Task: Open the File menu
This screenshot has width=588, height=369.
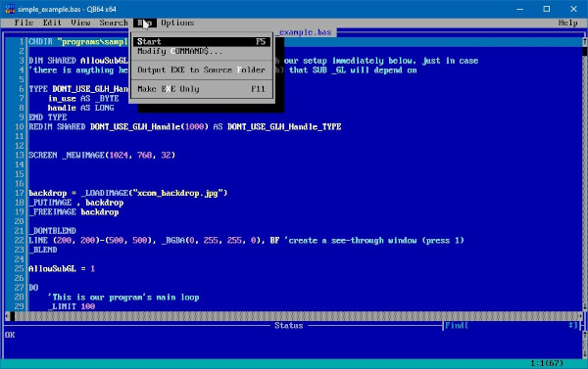Action: point(24,23)
